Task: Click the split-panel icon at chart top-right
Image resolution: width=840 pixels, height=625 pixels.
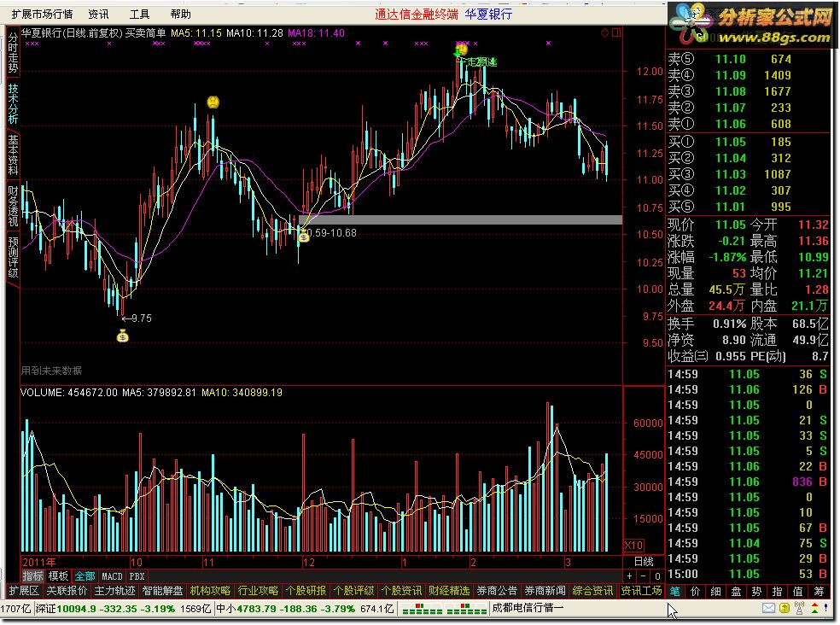Action: (x=616, y=32)
